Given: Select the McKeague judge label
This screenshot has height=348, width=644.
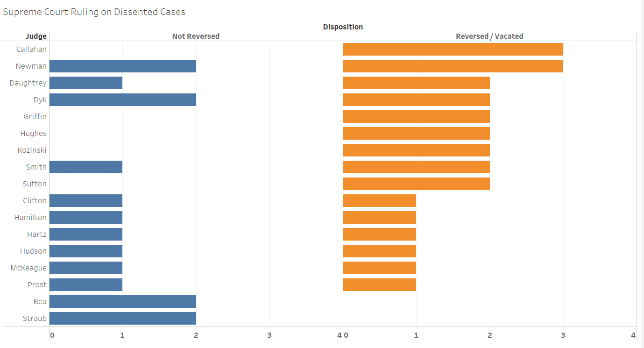Looking at the screenshot, I should (29, 268).
